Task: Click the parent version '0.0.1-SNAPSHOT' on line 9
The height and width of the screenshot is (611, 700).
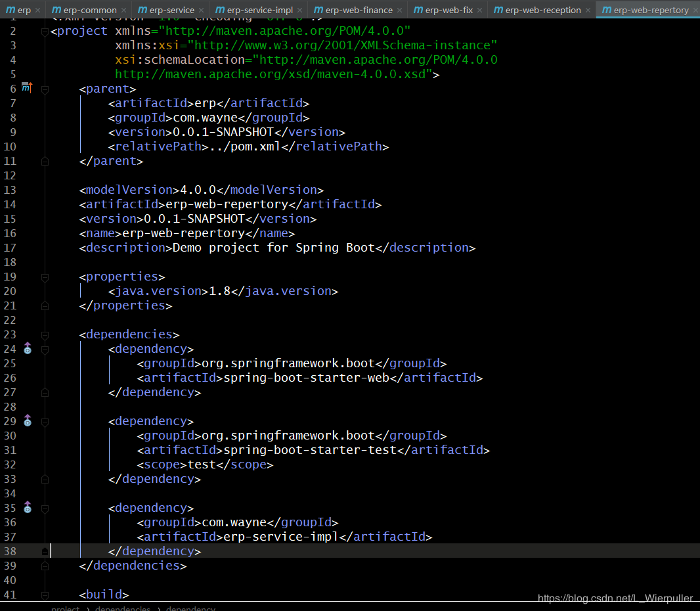Action: 223,132
